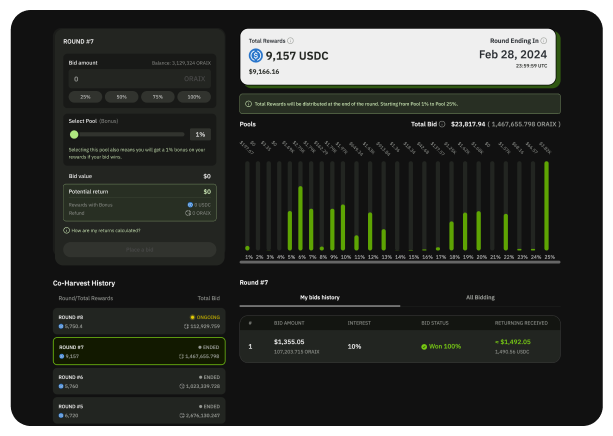Click the green Won 100% check icon
Image resolution: width=613 pixels, height=436 pixels.
click(x=424, y=347)
